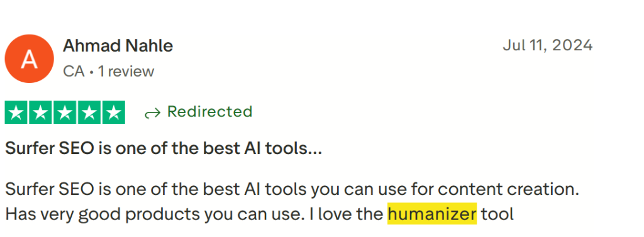Screen dimensions: 644x237
Task: Click the yellow highlighted word 'humanizer'
Action: pos(432,214)
